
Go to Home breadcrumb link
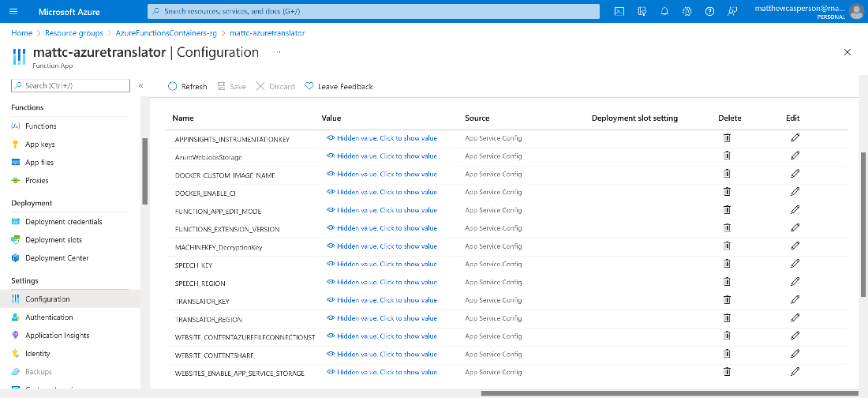21,33
